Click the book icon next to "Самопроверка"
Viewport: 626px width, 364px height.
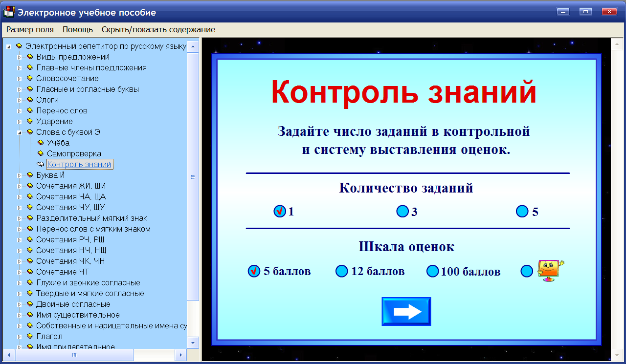(x=40, y=153)
